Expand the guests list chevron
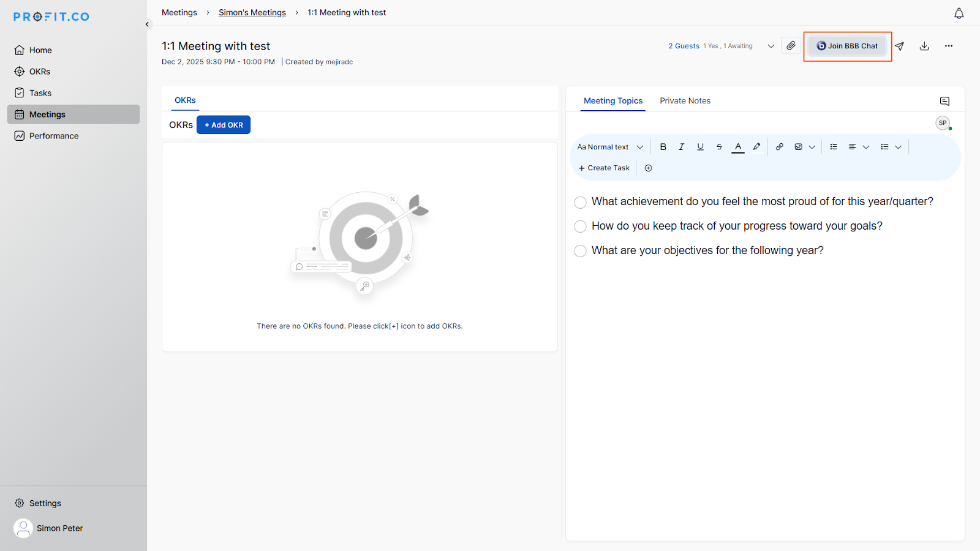 [771, 46]
